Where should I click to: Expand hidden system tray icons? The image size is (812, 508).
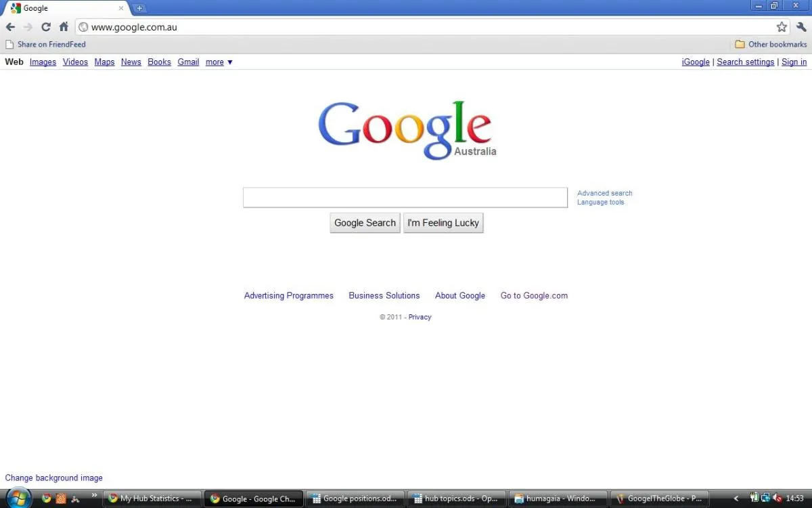[736, 499]
